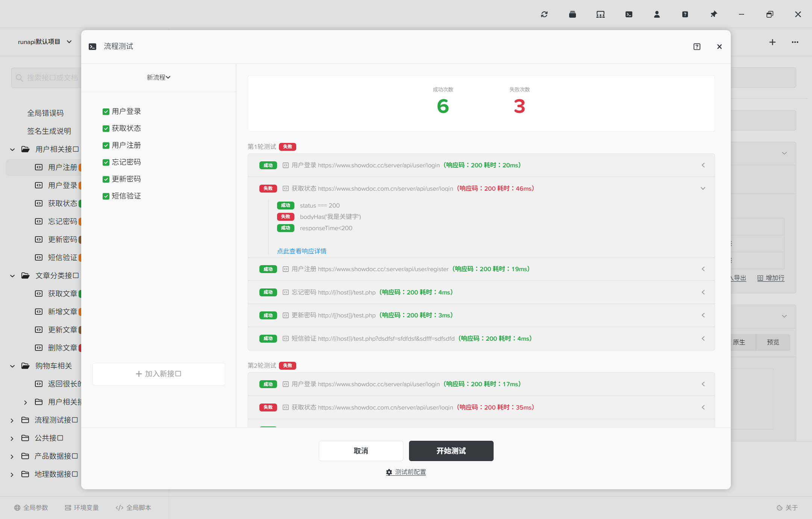Select 签名生成说明 in the sidebar
The image size is (812, 519).
point(49,131)
